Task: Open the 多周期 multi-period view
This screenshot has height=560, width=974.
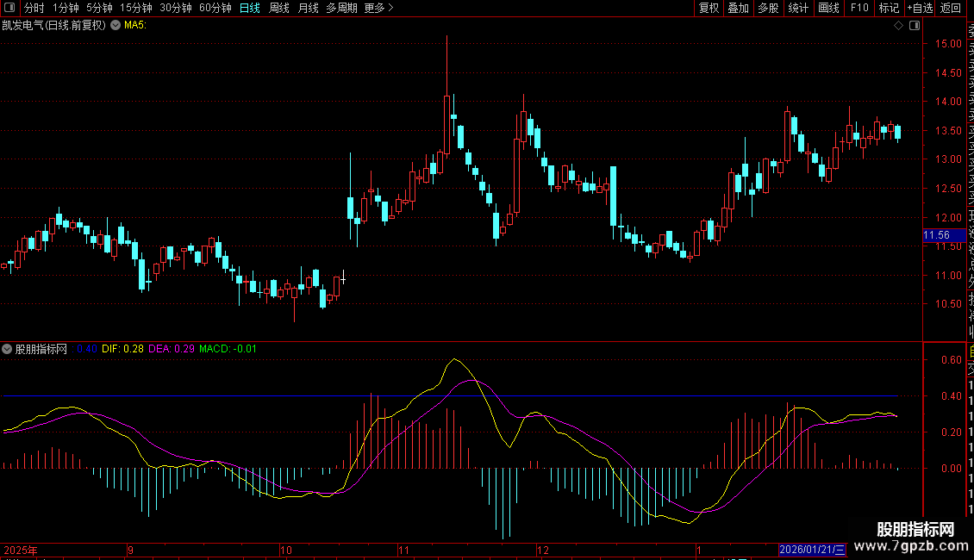Action: [x=342, y=8]
